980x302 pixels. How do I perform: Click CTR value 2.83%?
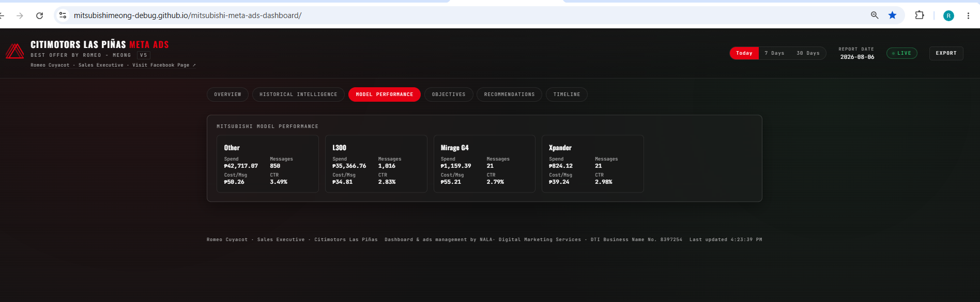[x=387, y=182]
